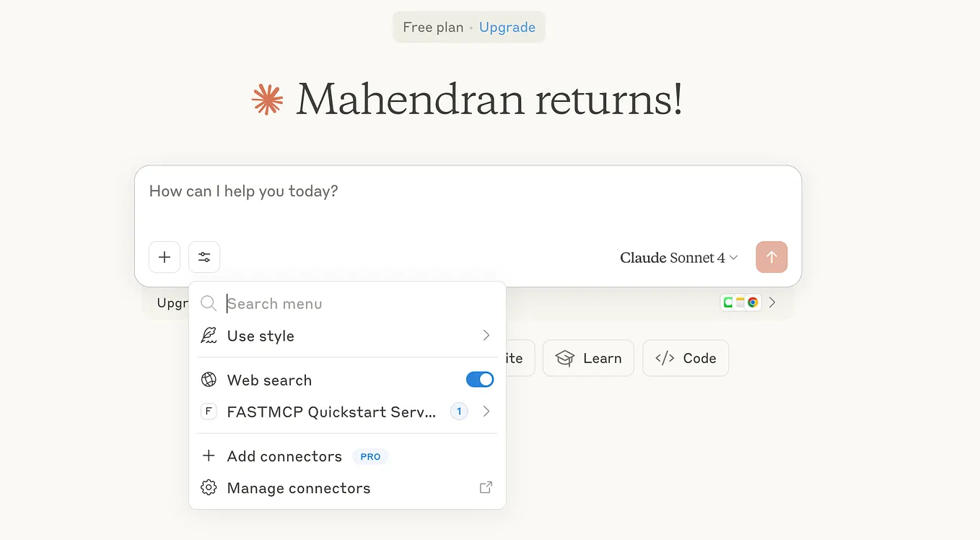Click the sliders tools icon below the prompt

click(x=204, y=257)
